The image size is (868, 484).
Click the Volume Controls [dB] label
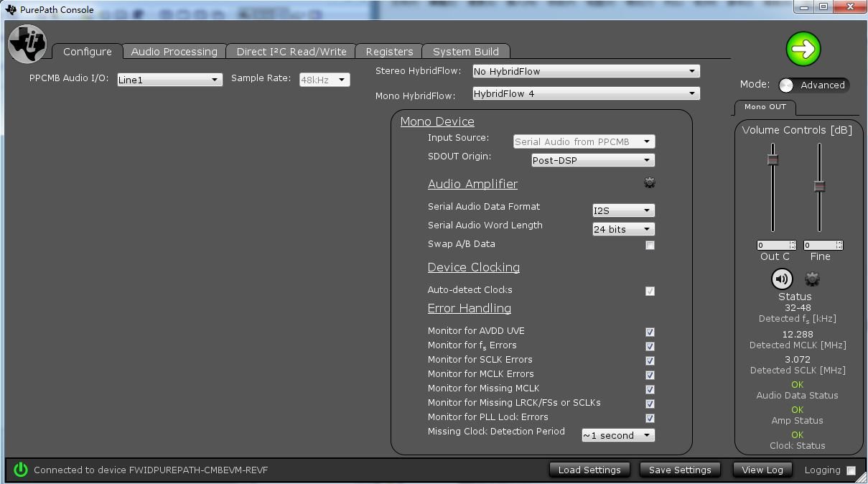pos(797,130)
